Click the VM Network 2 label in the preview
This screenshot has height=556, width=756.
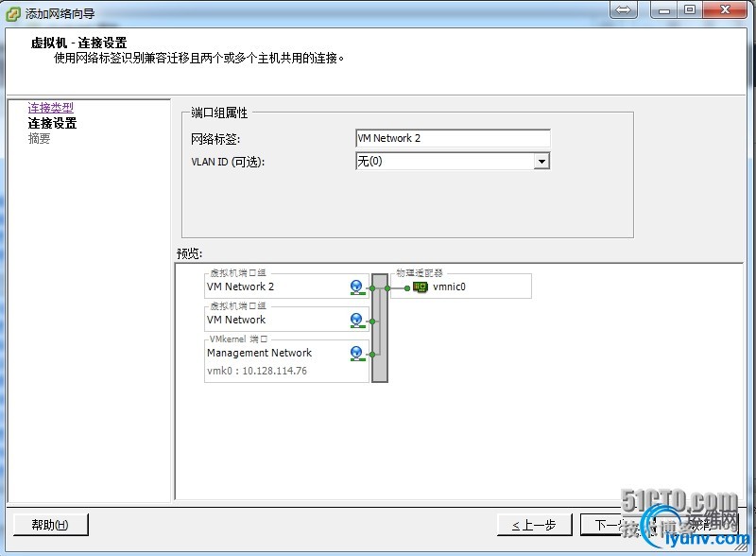tap(240, 287)
